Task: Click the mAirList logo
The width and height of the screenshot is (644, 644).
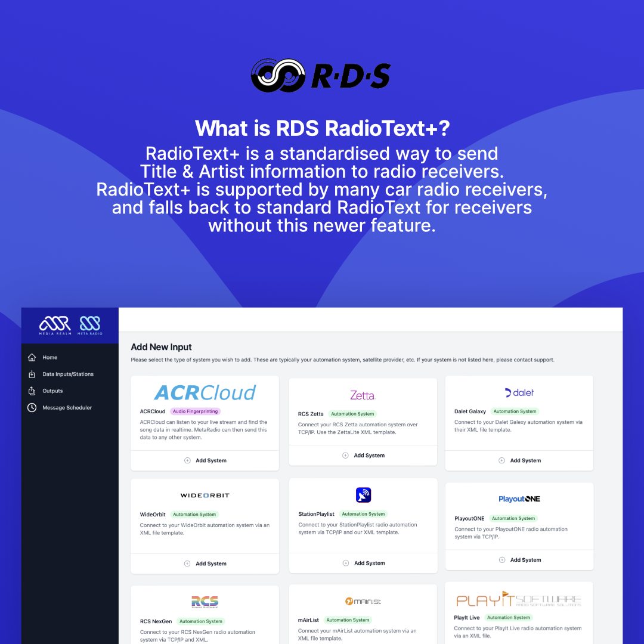Action: click(x=363, y=601)
